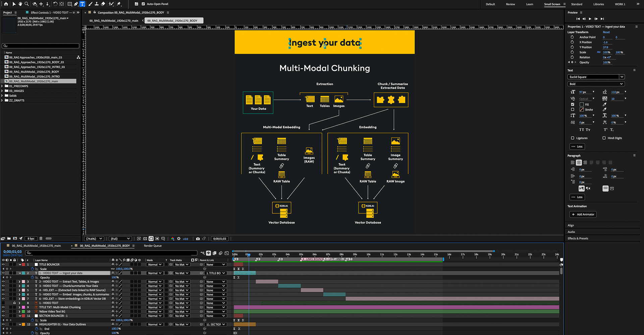The width and height of the screenshot is (644, 335).
Task: Open the Bold font style dropdown
Action: [x=596, y=84]
